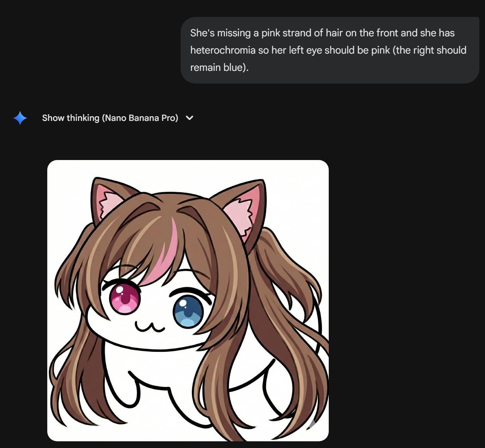Click the "Show thinking" label
This screenshot has width=485, height=448.
click(71, 118)
